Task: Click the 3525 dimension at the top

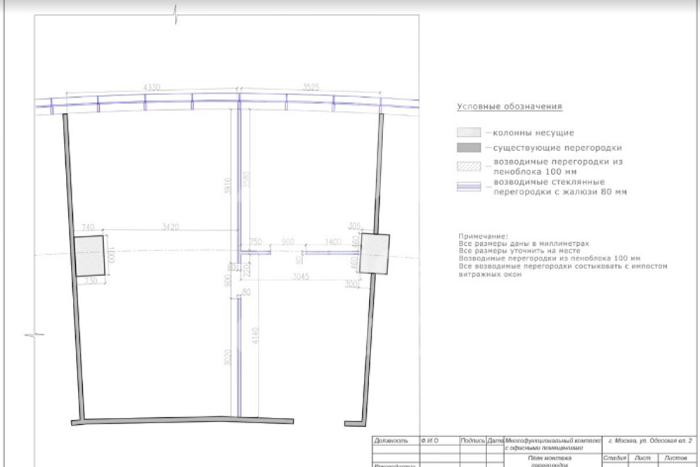Action: pos(310,88)
